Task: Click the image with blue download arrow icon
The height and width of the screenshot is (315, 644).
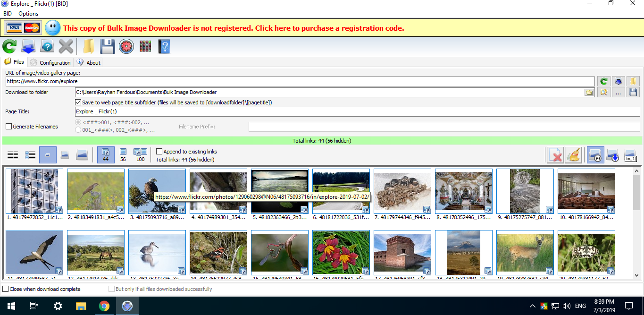Action: (x=613, y=155)
